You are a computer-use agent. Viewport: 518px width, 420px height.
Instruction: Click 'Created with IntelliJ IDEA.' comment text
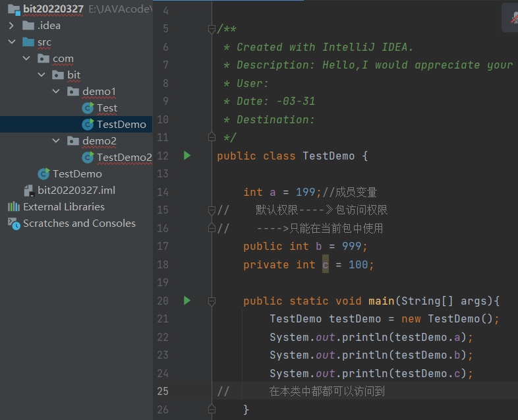coord(325,47)
